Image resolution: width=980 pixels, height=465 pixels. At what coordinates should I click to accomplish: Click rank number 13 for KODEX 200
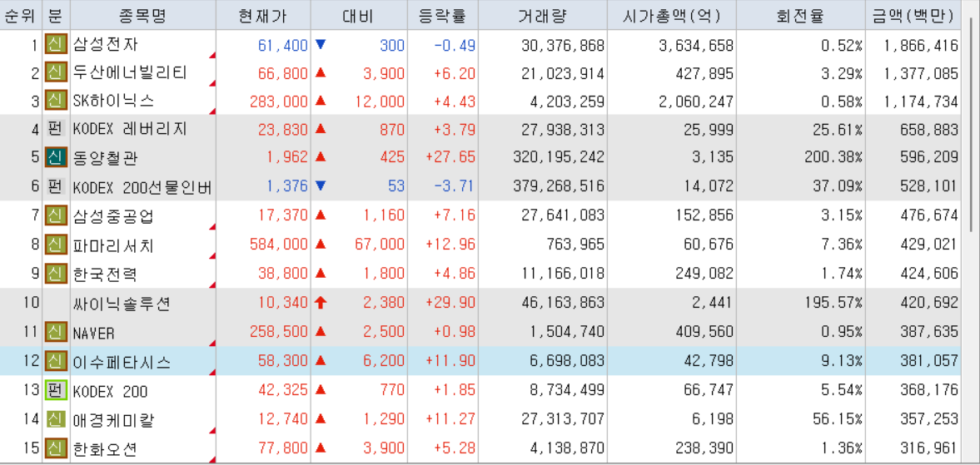(32, 391)
